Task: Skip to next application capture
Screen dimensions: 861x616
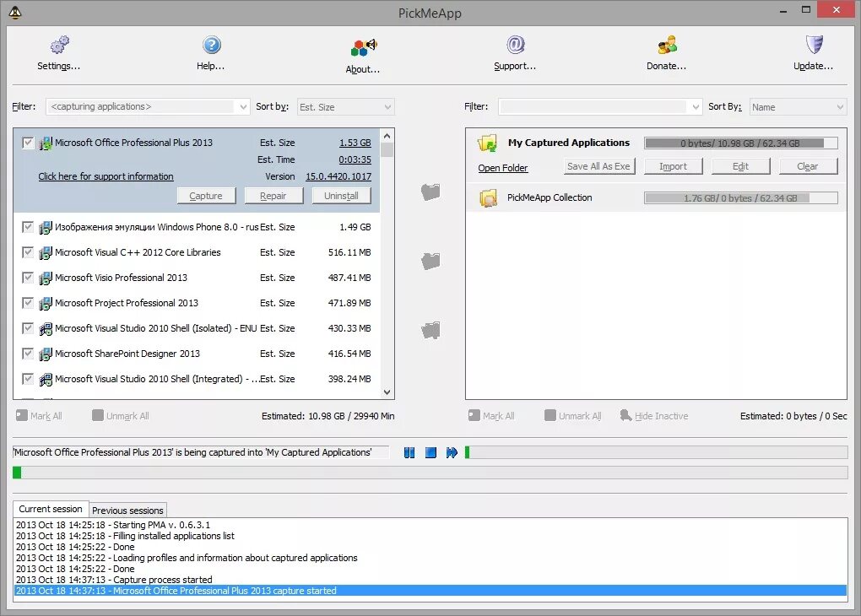Action: click(452, 452)
